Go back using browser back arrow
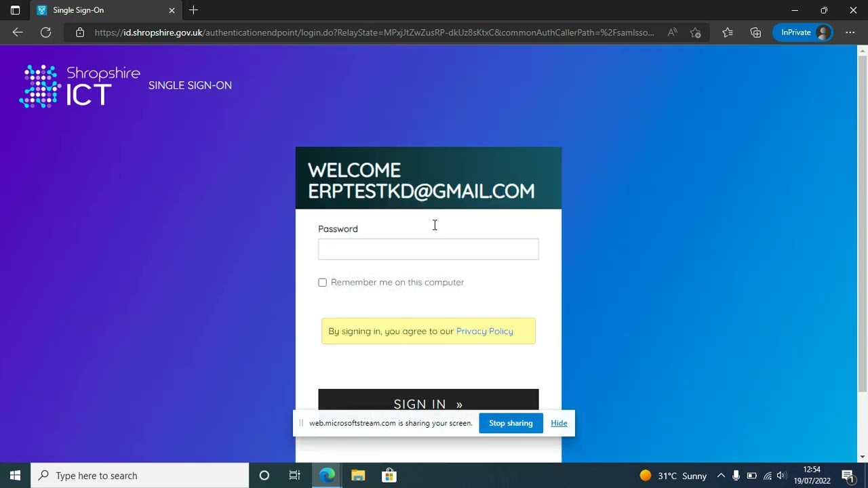The height and width of the screenshot is (488, 868). coord(18,32)
